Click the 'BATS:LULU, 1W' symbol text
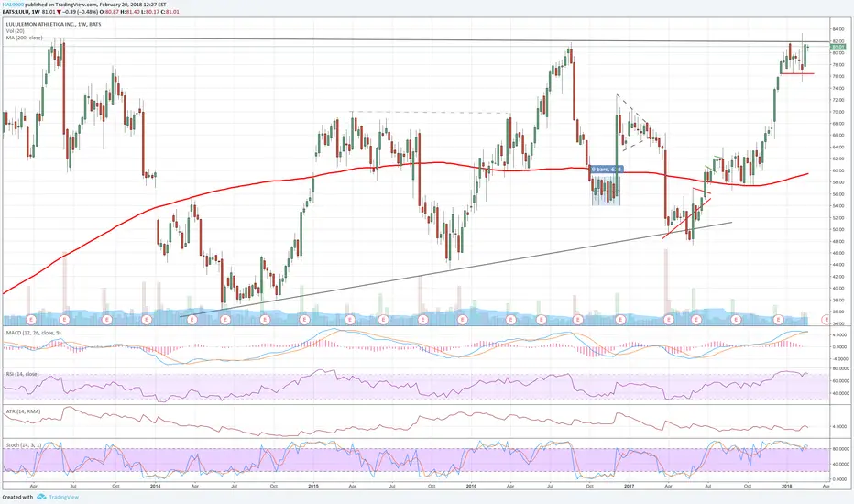The width and height of the screenshot is (854, 504). tap(20, 11)
